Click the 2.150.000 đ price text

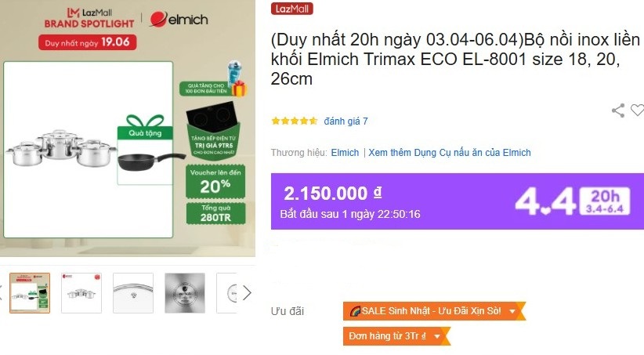coord(333,194)
